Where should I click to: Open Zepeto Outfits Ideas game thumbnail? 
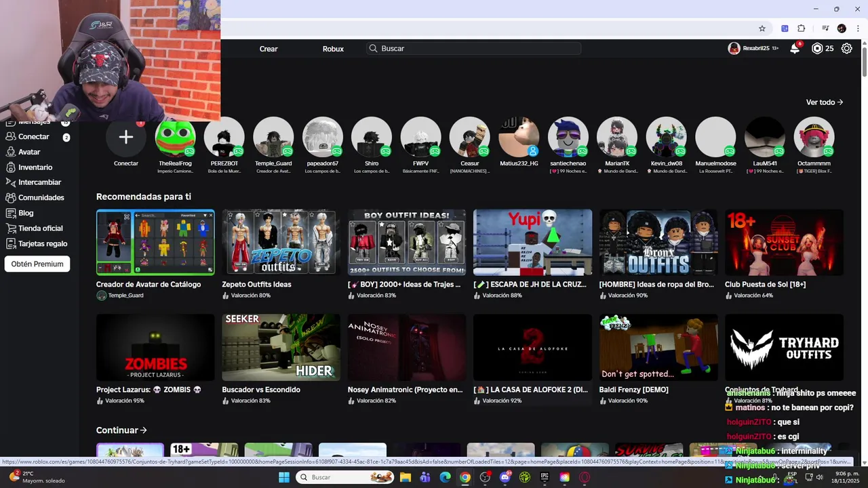281,242
